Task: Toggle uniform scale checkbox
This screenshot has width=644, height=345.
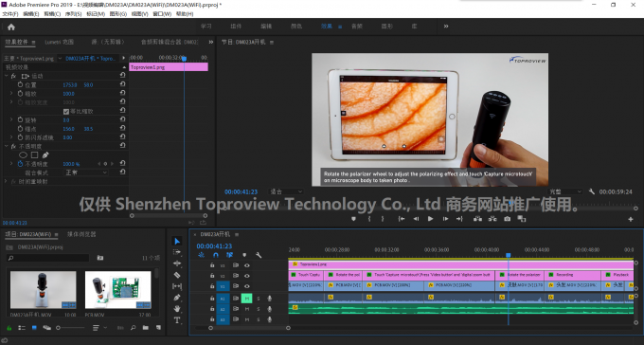Action: (x=66, y=112)
